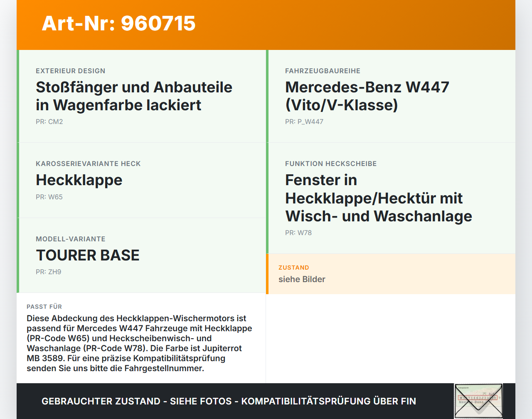The width and height of the screenshot is (532, 419).
Task: Select the PR: CM2 code text
Action: coord(49,121)
